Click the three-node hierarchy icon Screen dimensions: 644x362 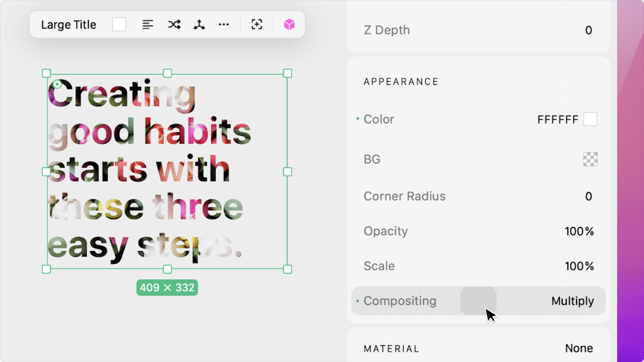(x=199, y=24)
